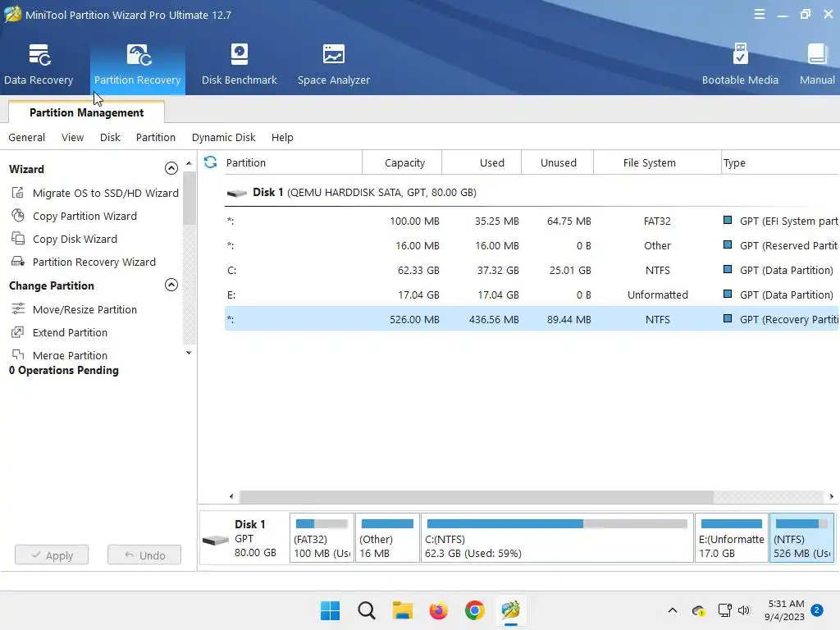
Task: Click the MiniTool Partition Wizard taskbar icon
Action: pyautogui.click(x=510, y=610)
